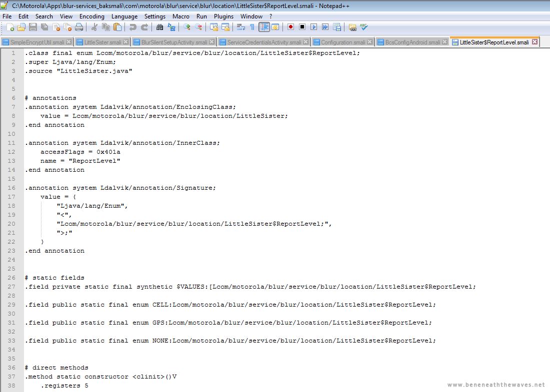
Task: Open the File menu
Action: [7, 16]
